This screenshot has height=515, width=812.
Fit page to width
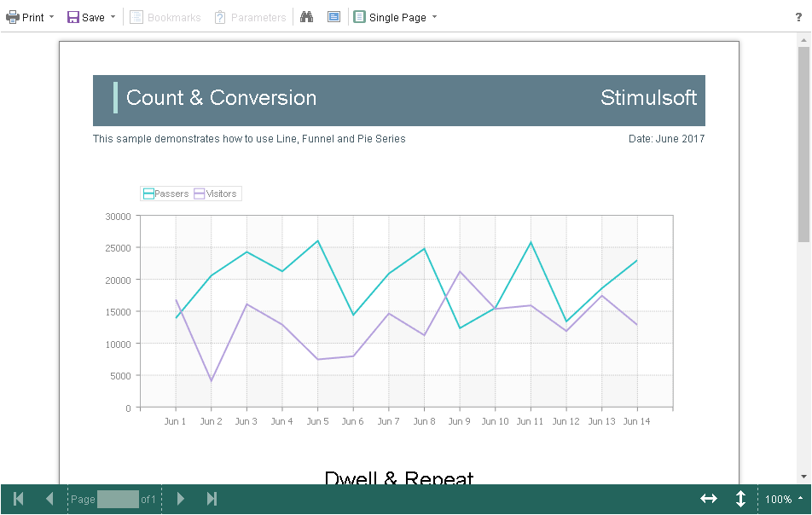709,499
